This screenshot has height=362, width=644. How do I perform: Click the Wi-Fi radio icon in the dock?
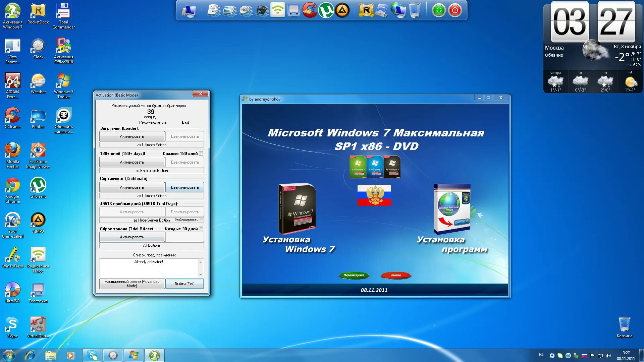pos(277,10)
